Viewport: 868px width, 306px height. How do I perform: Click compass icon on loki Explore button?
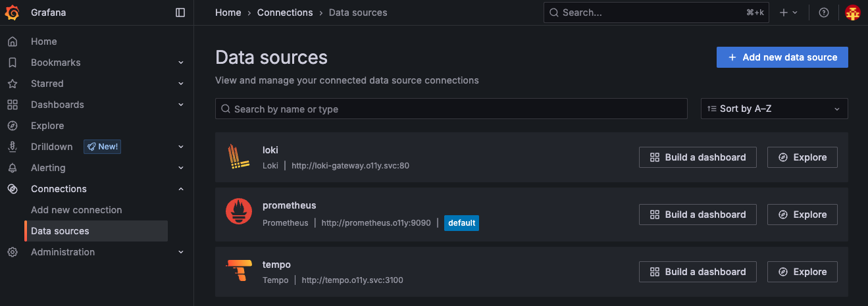tap(783, 157)
